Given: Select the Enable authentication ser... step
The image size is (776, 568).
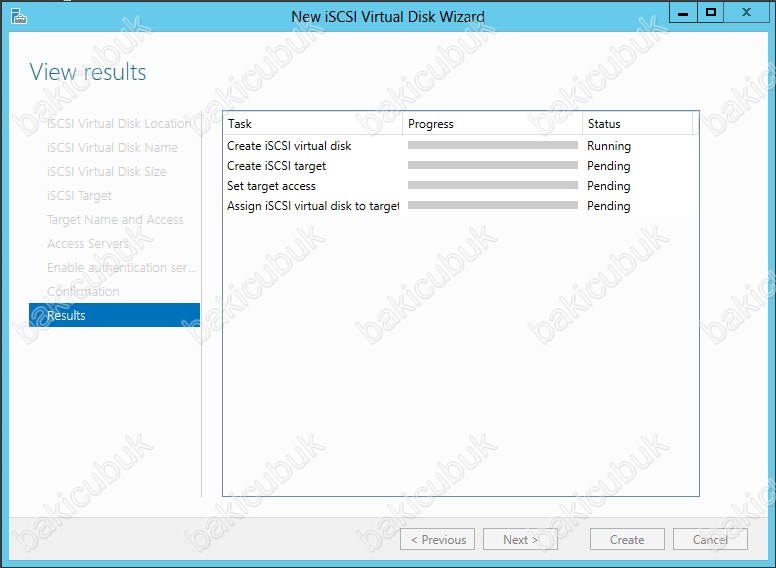Looking at the screenshot, I should coord(121,268).
